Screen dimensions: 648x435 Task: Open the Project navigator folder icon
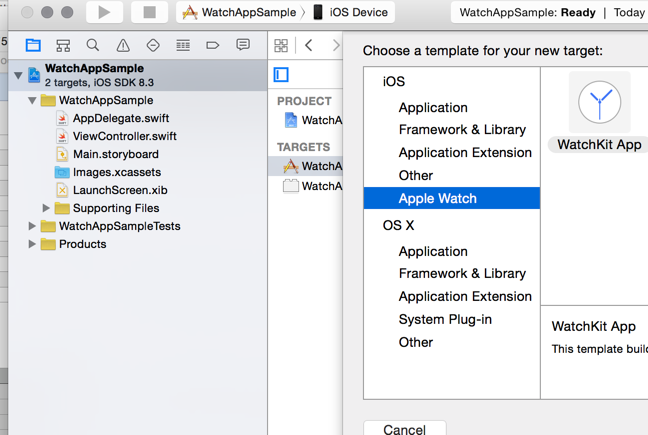pyautogui.click(x=33, y=46)
